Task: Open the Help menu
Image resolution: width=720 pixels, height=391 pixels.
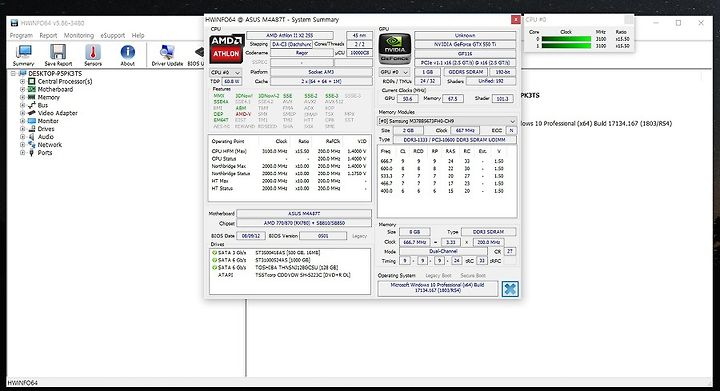Action: coord(138,35)
